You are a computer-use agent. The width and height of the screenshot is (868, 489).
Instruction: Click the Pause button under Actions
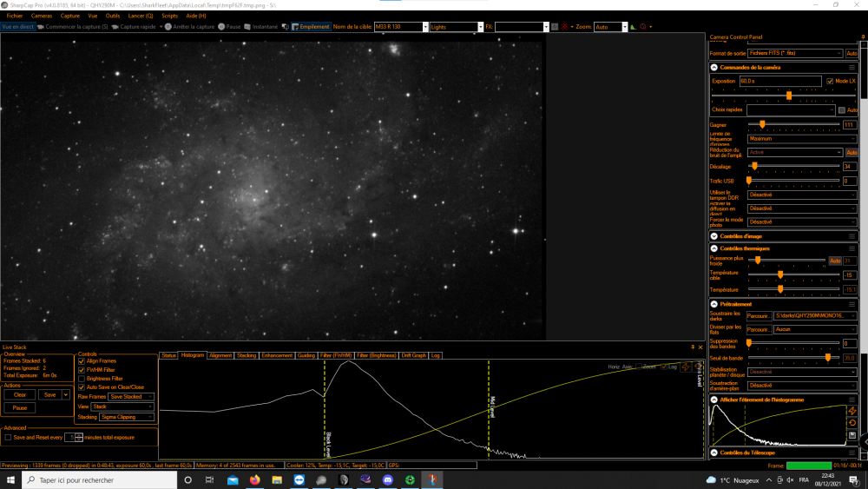(x=20, y=407)
